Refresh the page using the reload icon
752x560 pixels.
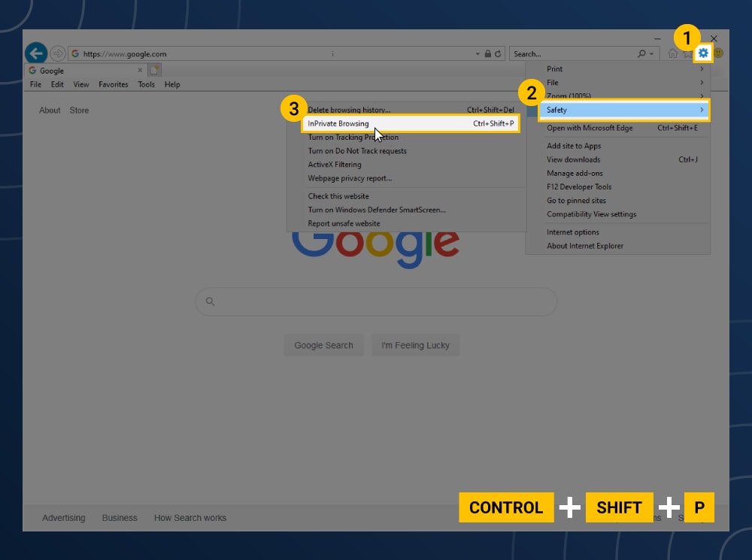(498, 53)
